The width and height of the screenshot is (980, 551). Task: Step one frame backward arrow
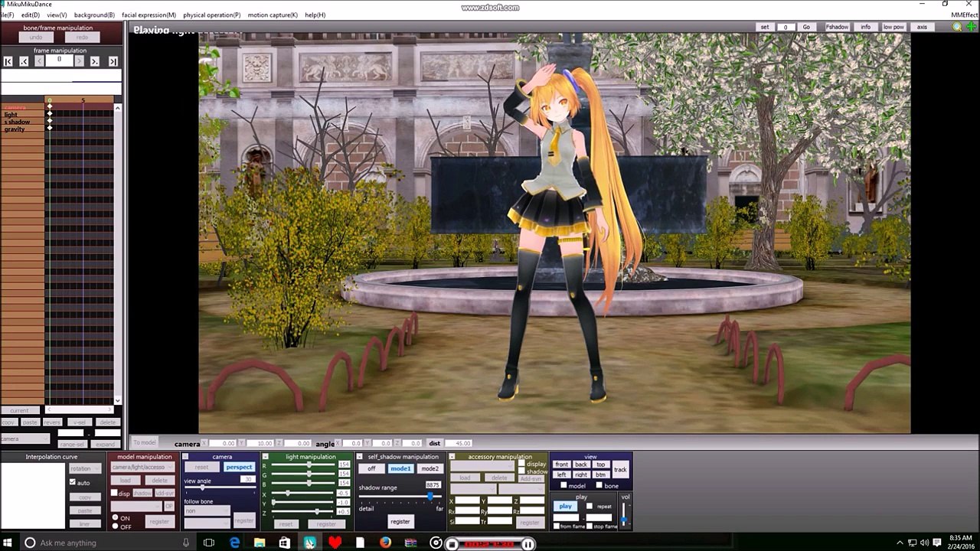(x=40, y=60)
